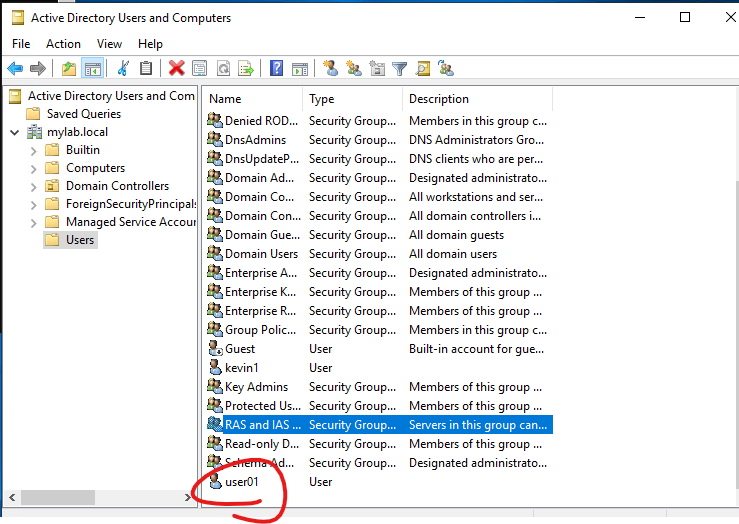739x524 pixels.
Task: Open Properties toolbar icon
Action: tap(200, 69)
